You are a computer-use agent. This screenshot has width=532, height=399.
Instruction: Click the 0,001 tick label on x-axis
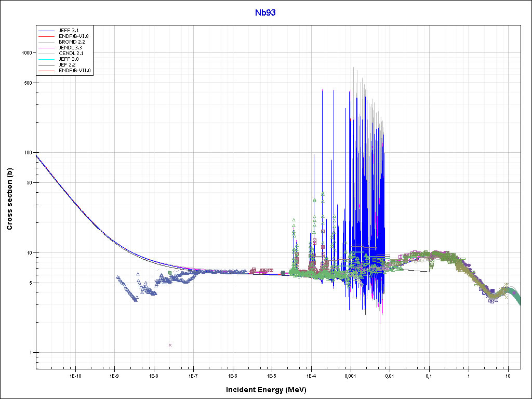pos(350,375)
